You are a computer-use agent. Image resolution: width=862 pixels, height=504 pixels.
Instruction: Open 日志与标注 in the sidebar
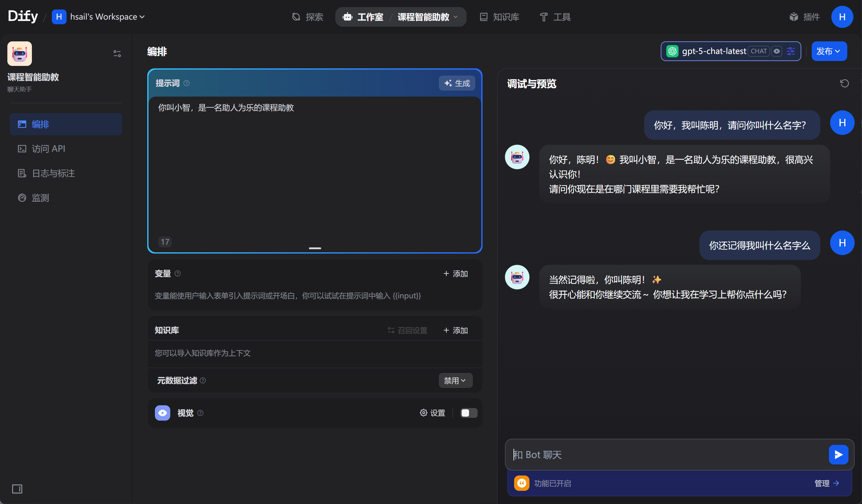click(66, 173)
